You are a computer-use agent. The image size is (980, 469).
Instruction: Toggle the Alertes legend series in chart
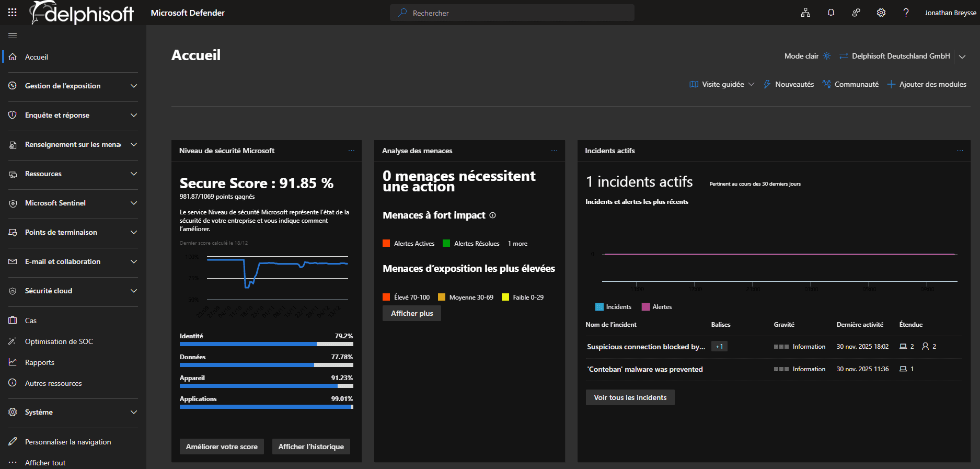click(657, 307)
